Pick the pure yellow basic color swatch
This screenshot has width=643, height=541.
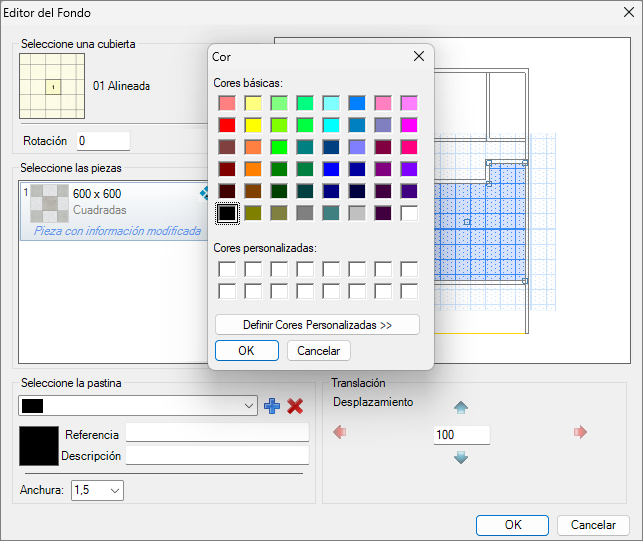(x=253, y=125)
